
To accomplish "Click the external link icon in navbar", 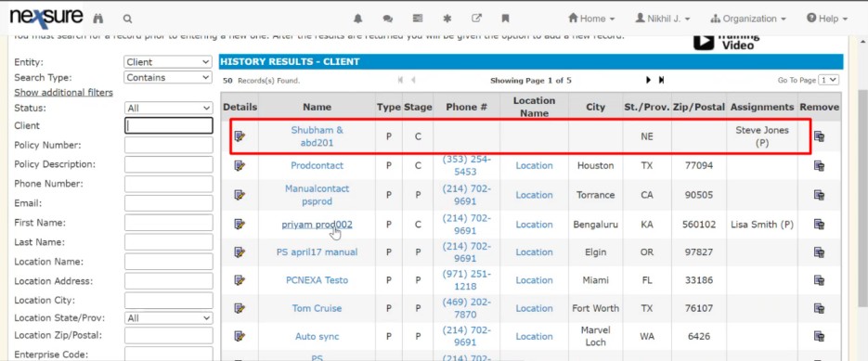I will point(476,19).
